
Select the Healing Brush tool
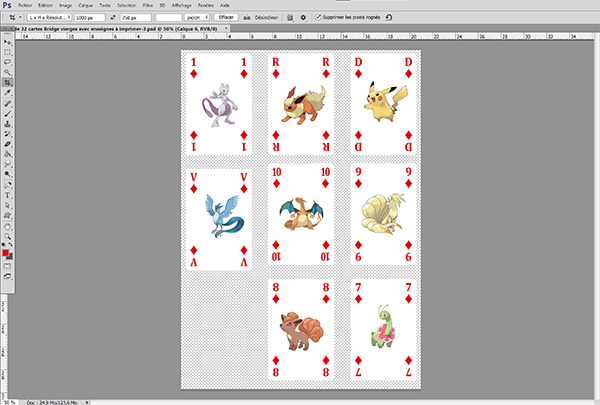pyautogui.click(x=7, y=104)
